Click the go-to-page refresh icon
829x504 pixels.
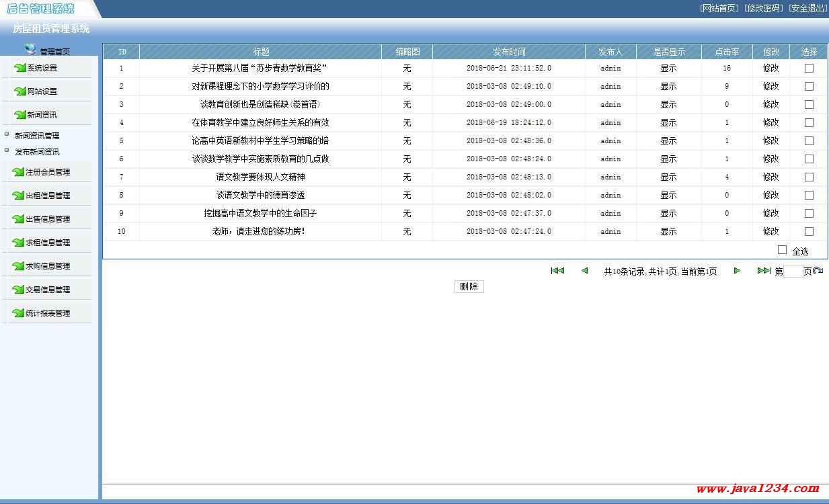818,271
